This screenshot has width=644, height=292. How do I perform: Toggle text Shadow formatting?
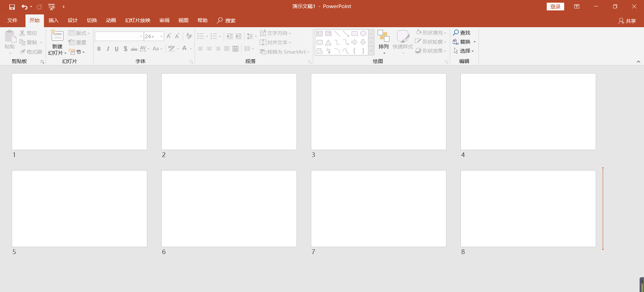coord(125,49)
